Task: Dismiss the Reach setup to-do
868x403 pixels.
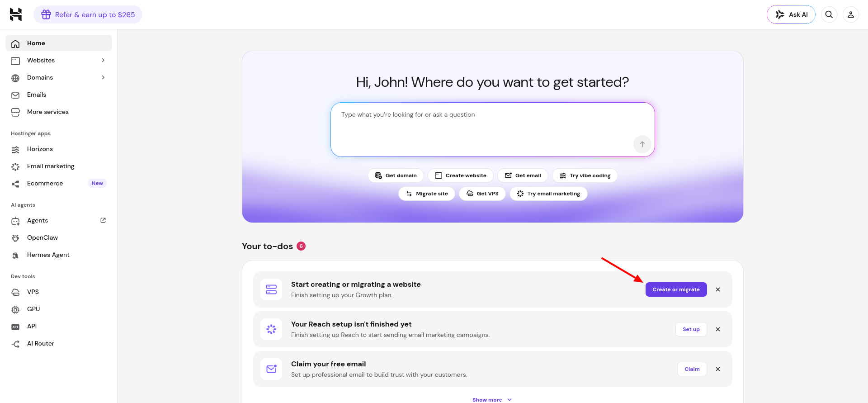Action: click(718, 329)
